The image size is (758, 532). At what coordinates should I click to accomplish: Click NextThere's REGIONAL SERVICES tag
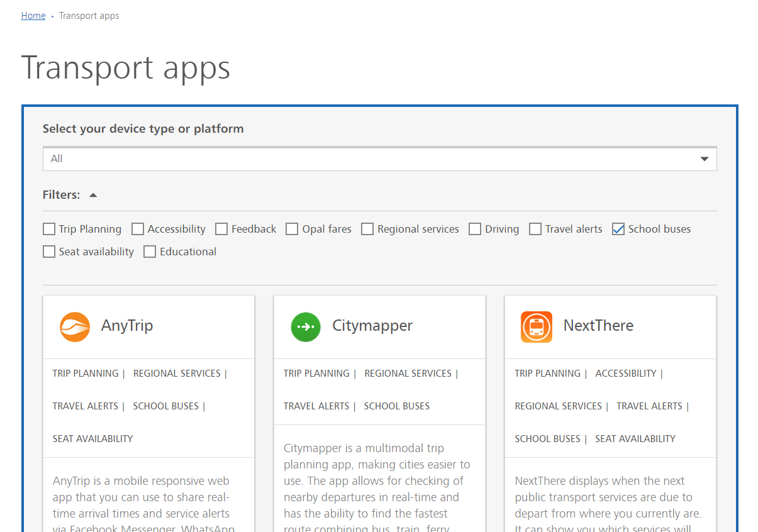(559, 406)
